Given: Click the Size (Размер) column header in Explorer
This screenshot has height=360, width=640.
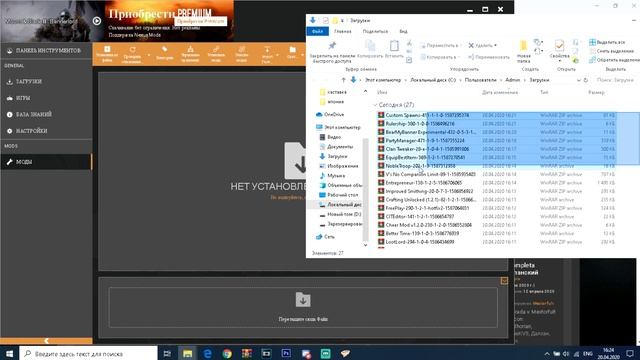Looking at the screenshot, I should coord(596,93).
